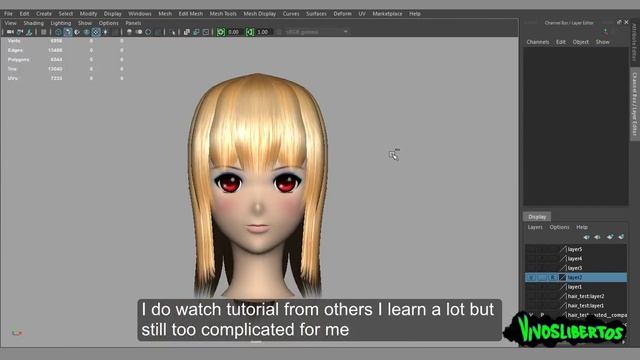Open the Mesh menu
The width and height of the screenshot is (640, 360).
165,13
